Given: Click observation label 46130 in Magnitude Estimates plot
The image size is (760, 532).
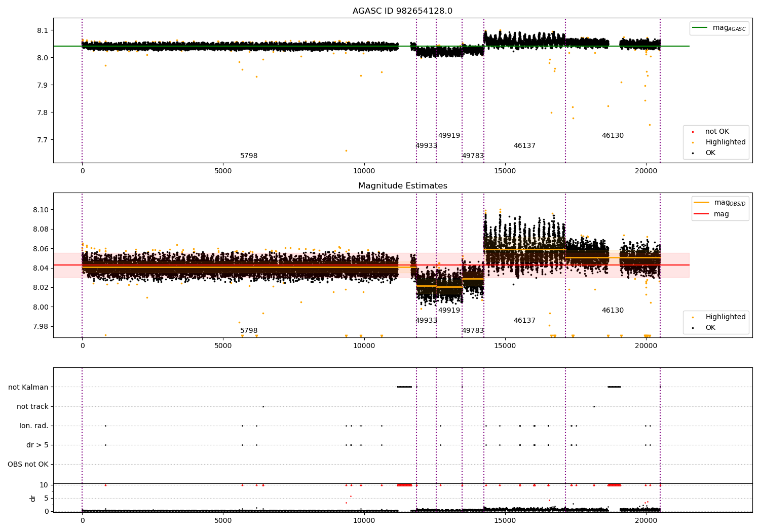Looking at the screenshot, I should (x=613, y=311).
